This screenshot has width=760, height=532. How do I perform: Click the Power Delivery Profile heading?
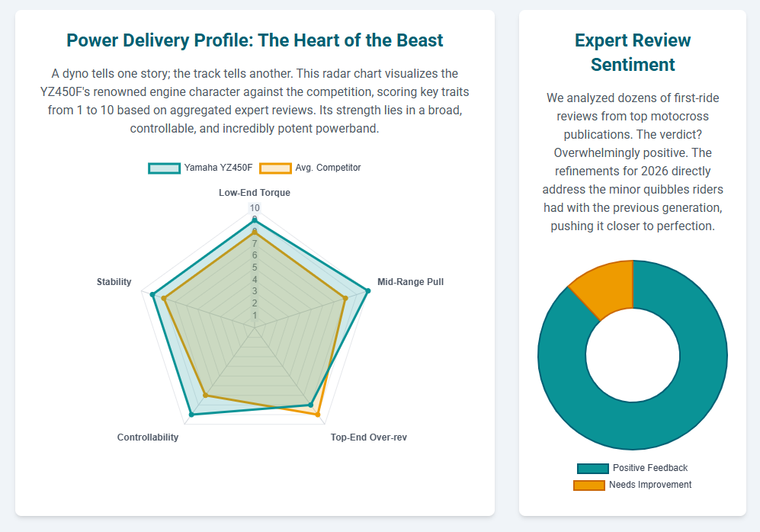tap(255, 40)
